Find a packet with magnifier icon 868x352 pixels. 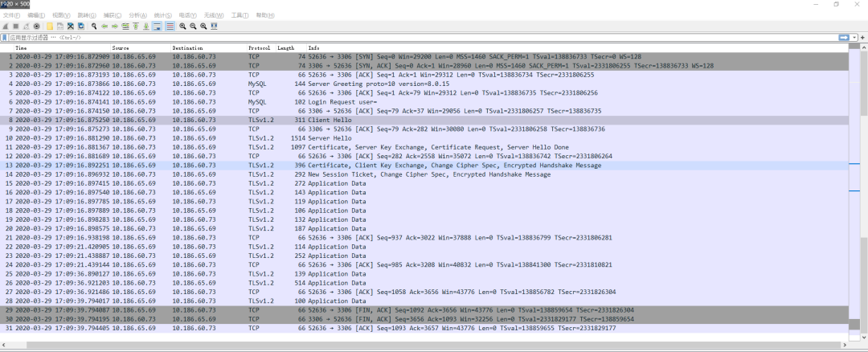94,26
